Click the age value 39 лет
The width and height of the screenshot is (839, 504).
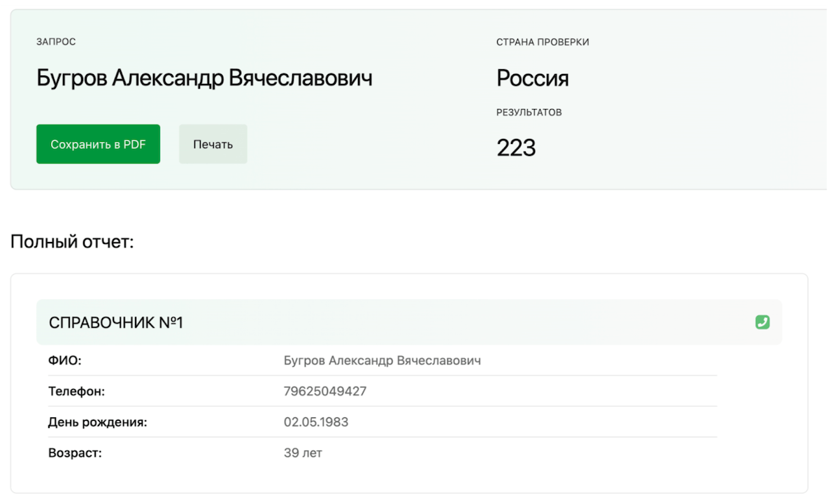point(303,453)
